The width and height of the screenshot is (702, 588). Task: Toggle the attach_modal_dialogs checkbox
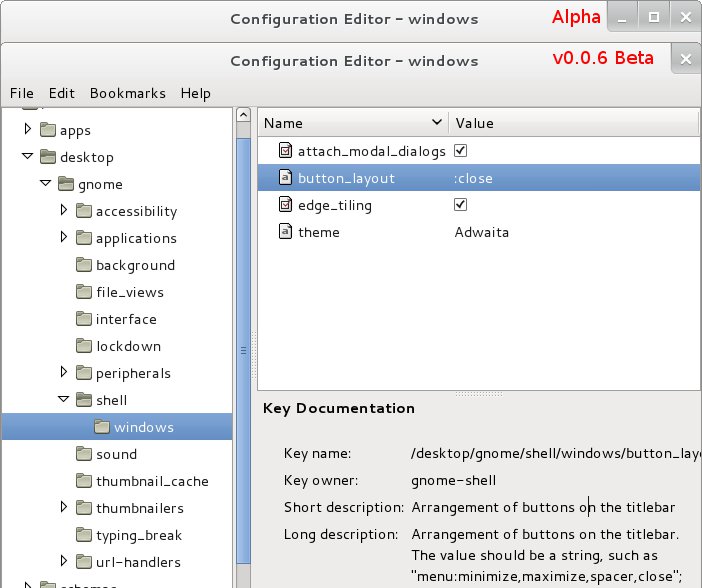461,152
